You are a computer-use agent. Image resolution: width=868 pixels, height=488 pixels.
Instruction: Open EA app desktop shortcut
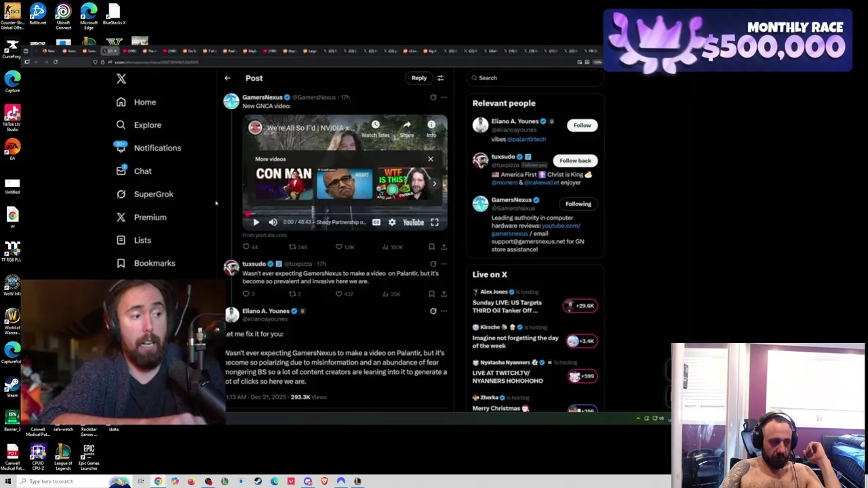[12, 149]
